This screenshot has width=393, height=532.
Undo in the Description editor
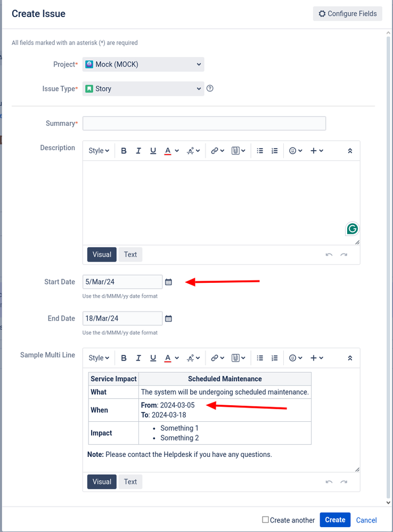(329, 255)
